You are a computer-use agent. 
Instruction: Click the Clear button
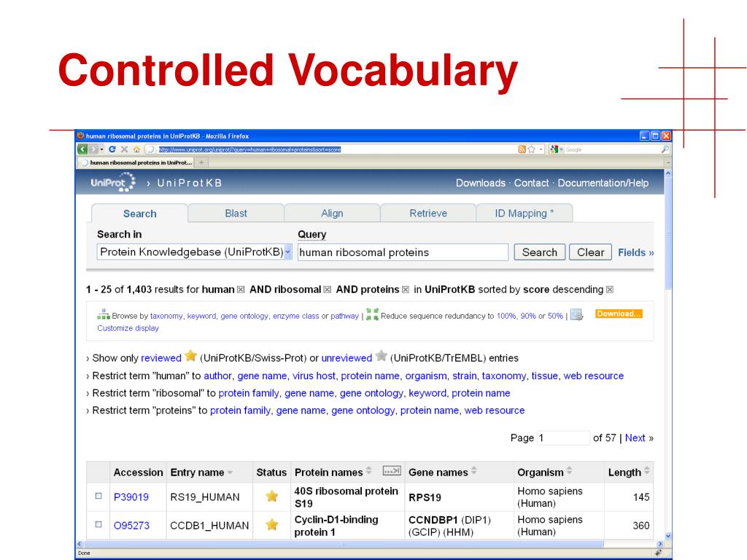click(x=590, y=252)
